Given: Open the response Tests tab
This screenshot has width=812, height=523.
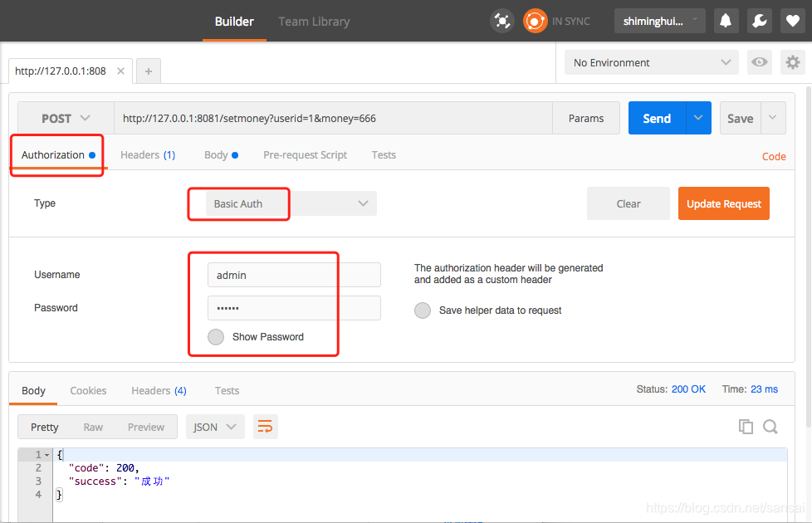Looking at the screenshot, I should coord(227,390).
